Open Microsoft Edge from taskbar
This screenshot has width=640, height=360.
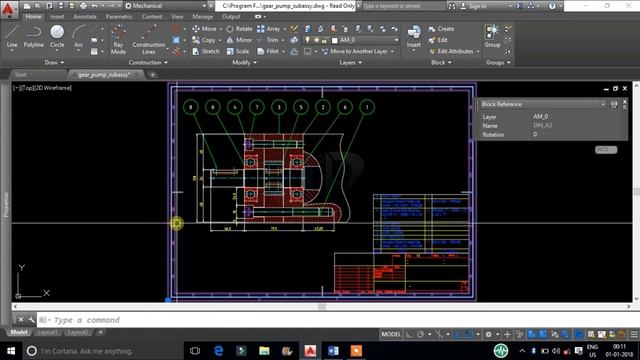[x=218, y=351]
